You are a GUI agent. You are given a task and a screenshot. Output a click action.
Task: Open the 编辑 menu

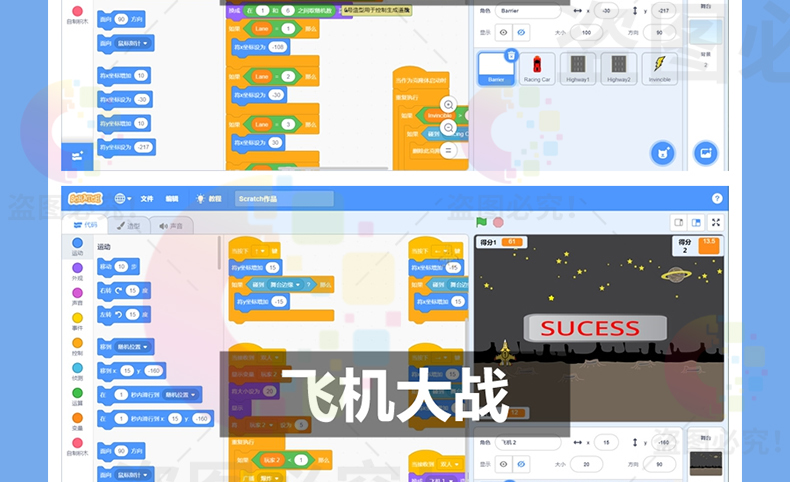pos(172,198)
